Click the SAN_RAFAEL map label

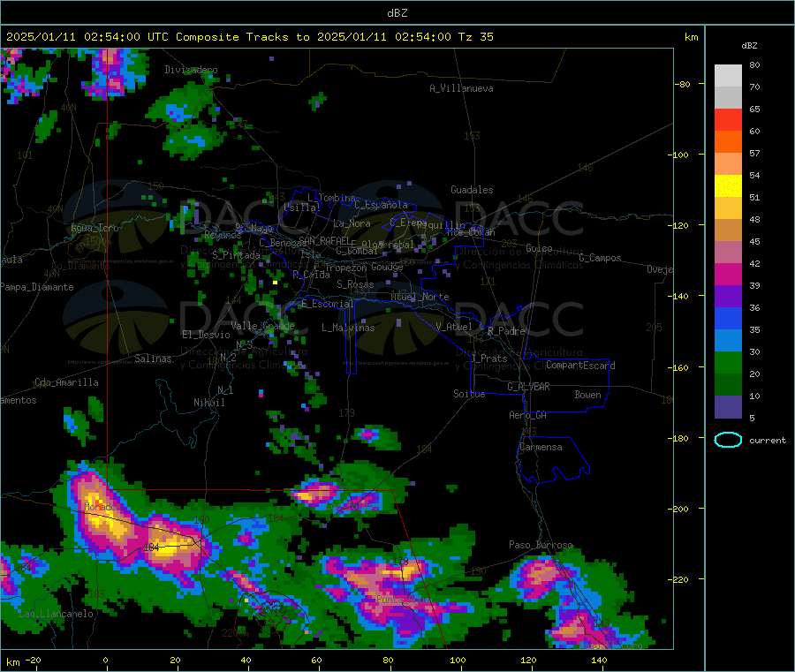(x=324, y=241)
